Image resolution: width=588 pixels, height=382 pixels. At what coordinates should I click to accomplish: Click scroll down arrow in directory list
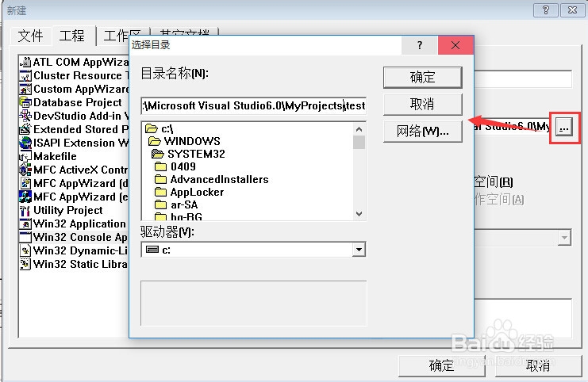(359, 214)
